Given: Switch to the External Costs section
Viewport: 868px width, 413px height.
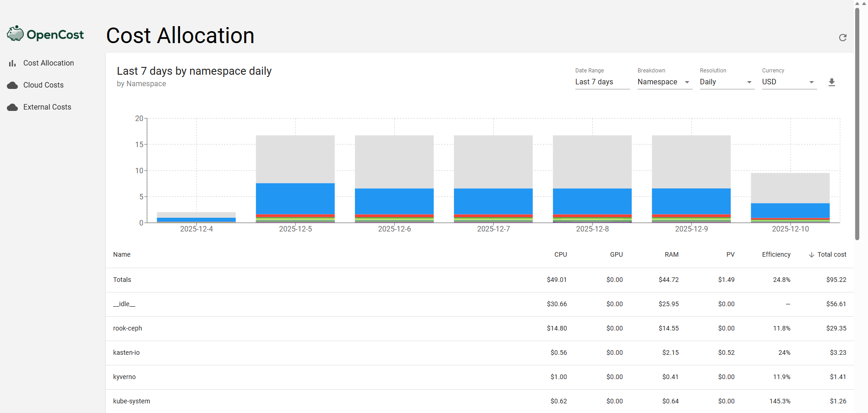Looking at the screenshot, I should (x=47, y=107).
